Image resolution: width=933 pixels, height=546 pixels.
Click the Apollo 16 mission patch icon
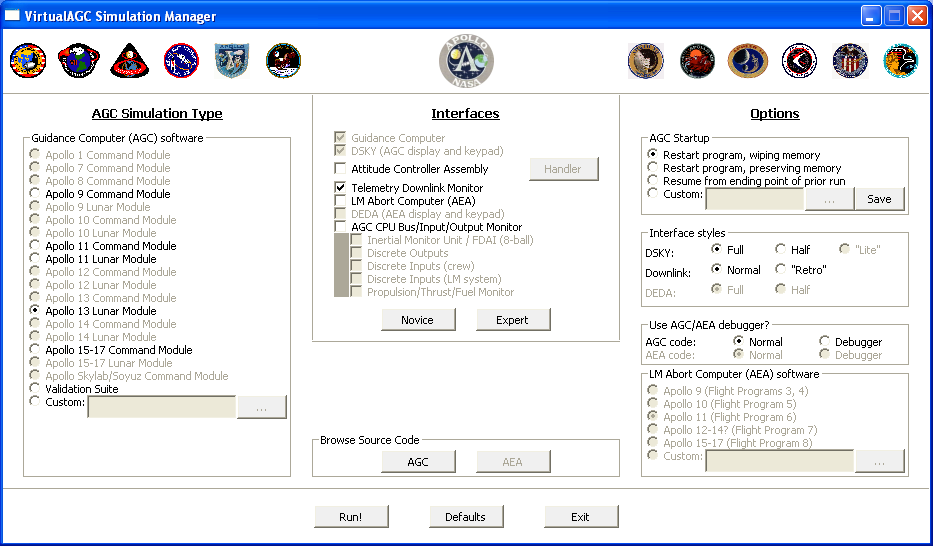(x=850, y=61)
